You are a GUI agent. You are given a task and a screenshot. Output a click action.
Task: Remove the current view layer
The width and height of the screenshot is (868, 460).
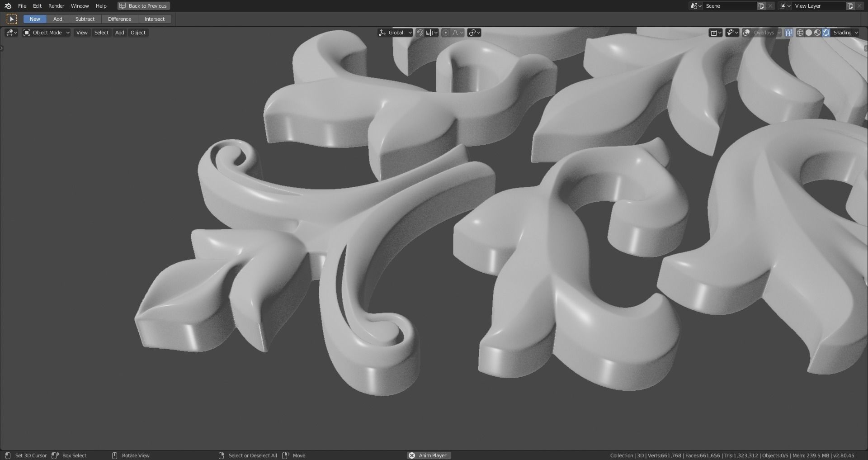(859, 6)
